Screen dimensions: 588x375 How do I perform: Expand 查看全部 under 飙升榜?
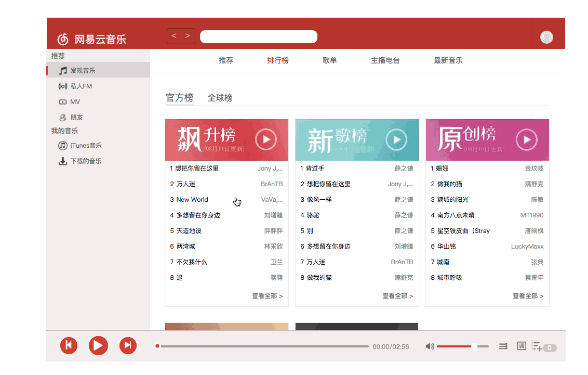pyautogui.click(x=267, y=296)
